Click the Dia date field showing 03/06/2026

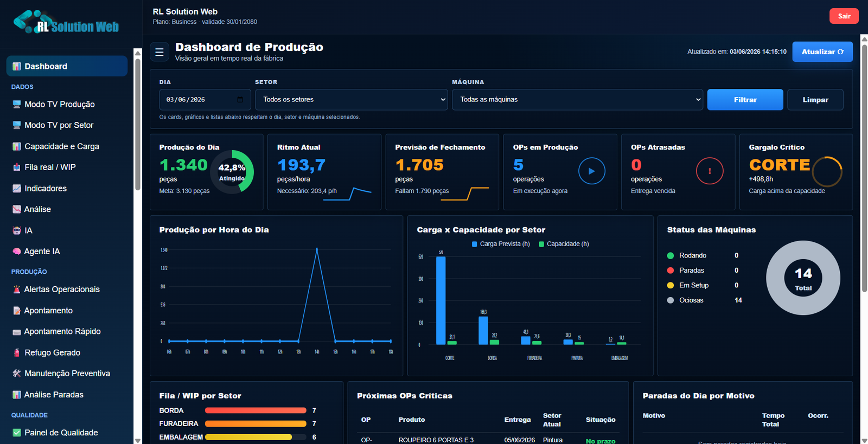pyautogui.click(x=205, y=100)
